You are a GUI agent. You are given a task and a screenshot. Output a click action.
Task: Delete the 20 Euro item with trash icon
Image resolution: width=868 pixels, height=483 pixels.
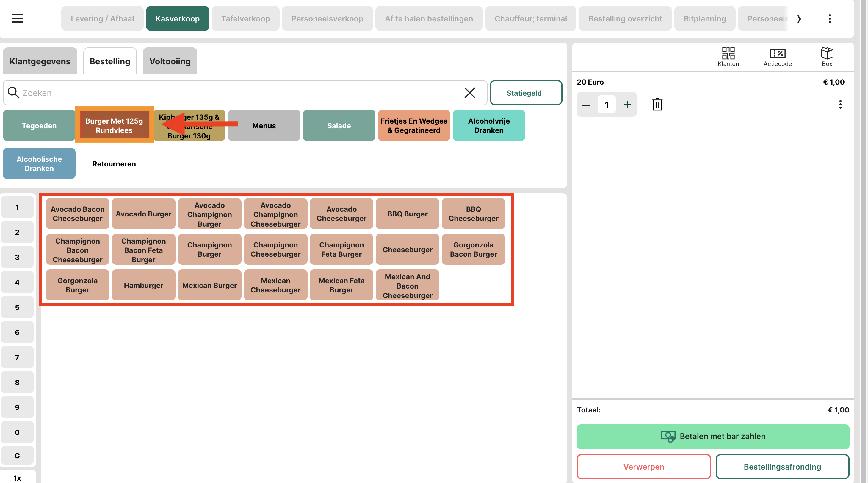pyautogui.click(x=657, y=105)
